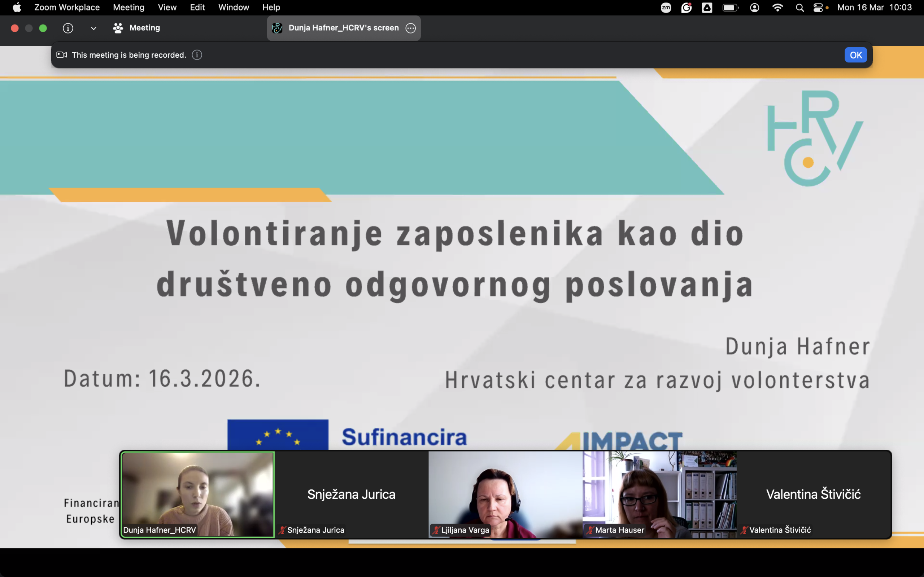
Task: Open more options on the shared screen tab
Action: (411, 28)
